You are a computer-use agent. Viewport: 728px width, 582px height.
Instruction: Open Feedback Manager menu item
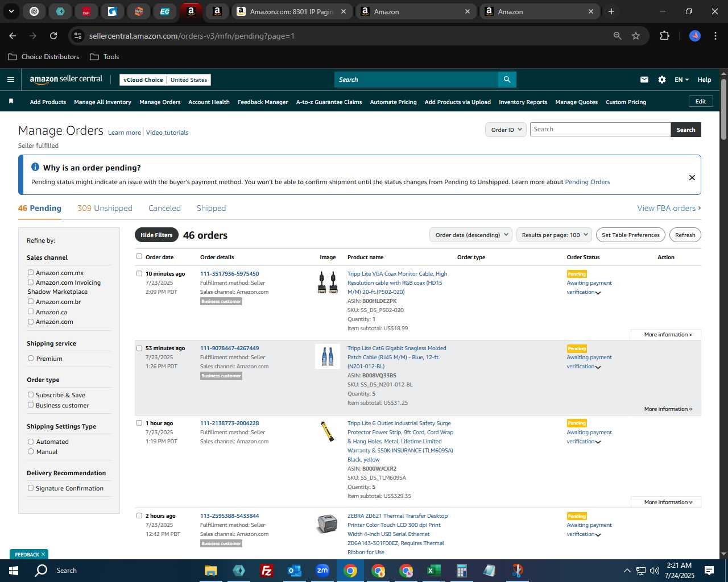coord(263,102)
